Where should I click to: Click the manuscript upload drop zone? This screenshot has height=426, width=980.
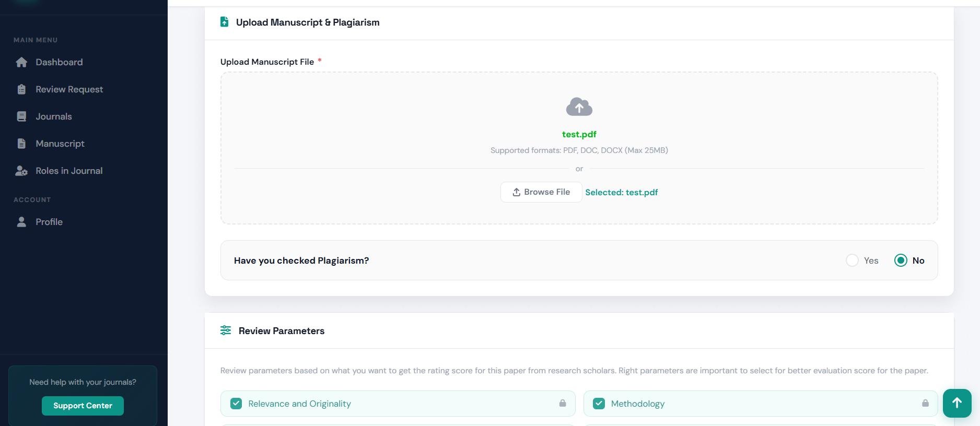point(579,148)
